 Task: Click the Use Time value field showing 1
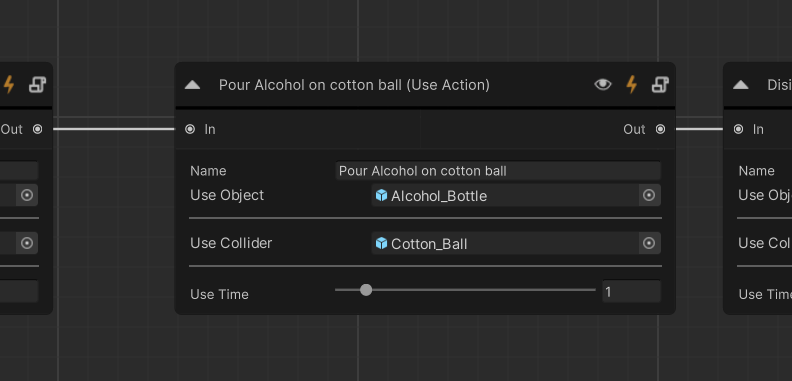point(631,292)
